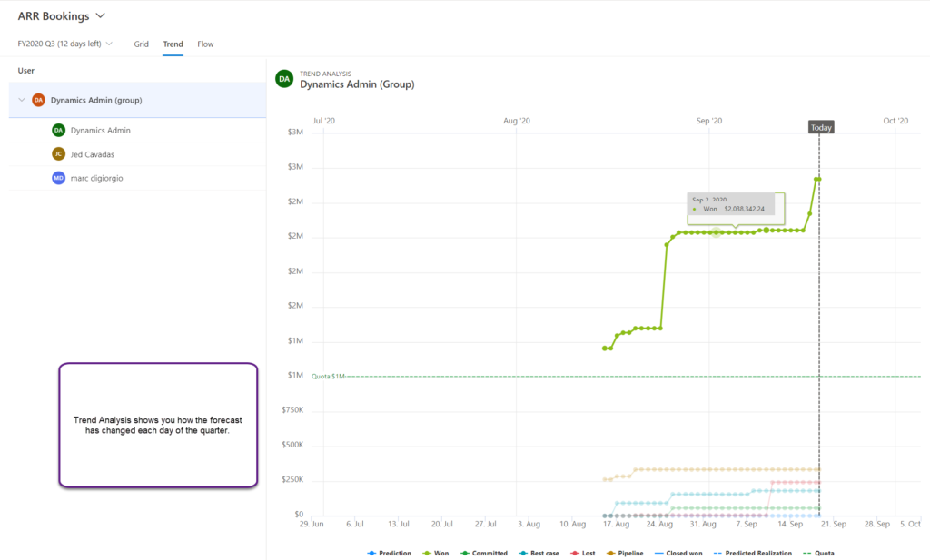Click the first Won data point in mid-August
930x560 pixels.
604,349
